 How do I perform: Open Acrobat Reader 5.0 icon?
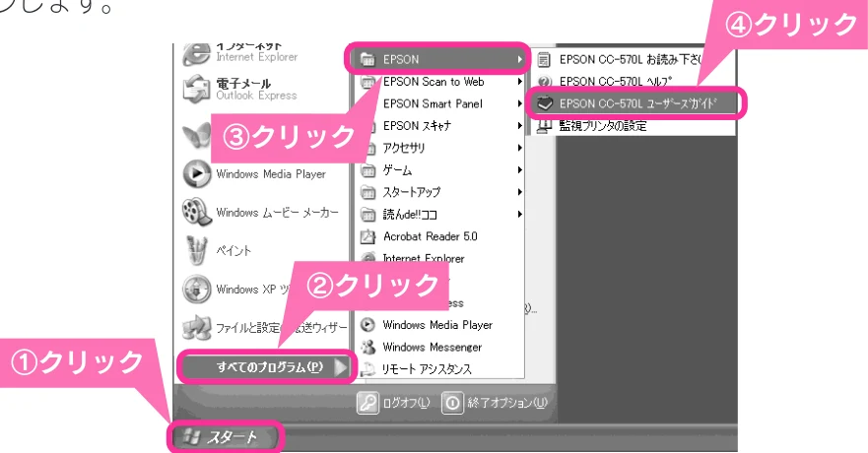click(367, 236)
